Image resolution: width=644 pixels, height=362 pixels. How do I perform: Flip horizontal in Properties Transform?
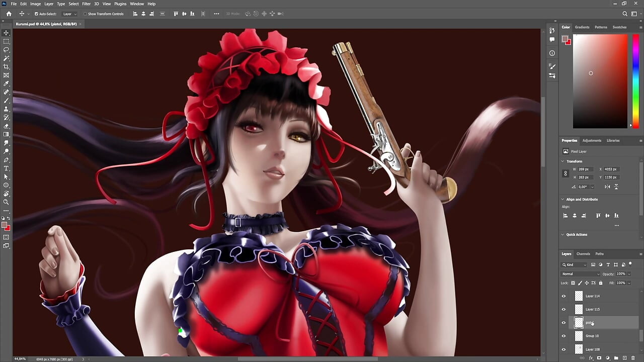607,187
